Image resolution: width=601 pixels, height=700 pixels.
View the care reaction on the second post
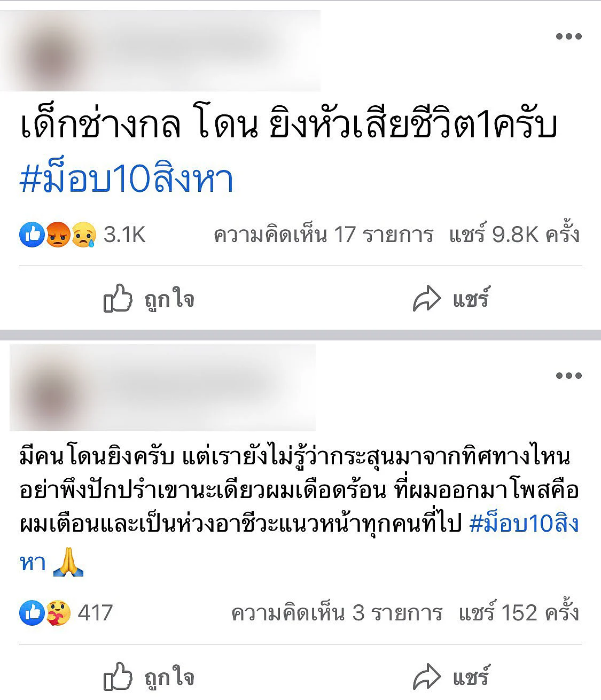(58, 613)
